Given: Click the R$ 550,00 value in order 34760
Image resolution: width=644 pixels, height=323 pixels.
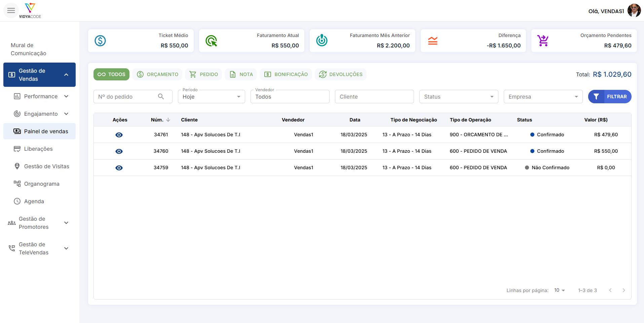Looking at the screenshot, I should 606,151.
